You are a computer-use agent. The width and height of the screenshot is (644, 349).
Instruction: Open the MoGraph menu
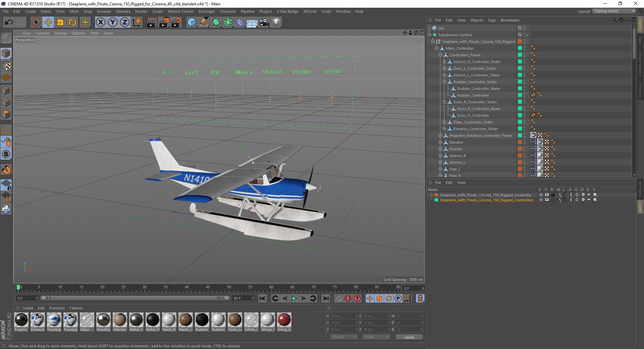[207, 11]
